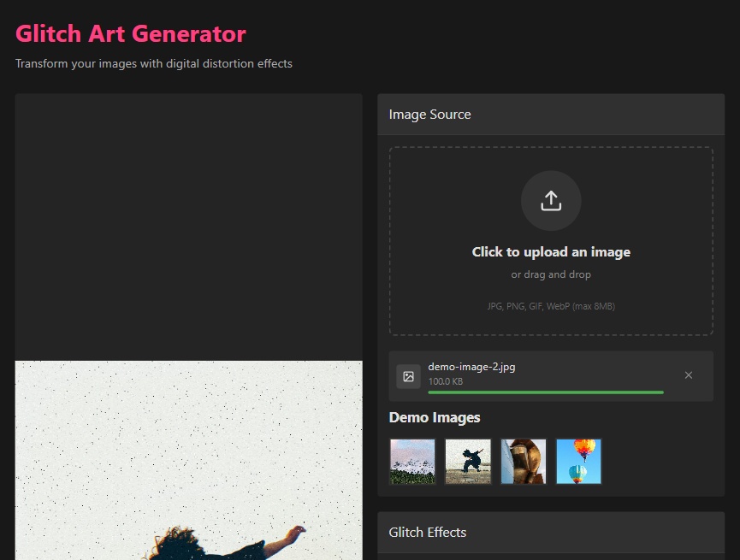Click the demo-image-2.jpg file name

pos(471,367)
